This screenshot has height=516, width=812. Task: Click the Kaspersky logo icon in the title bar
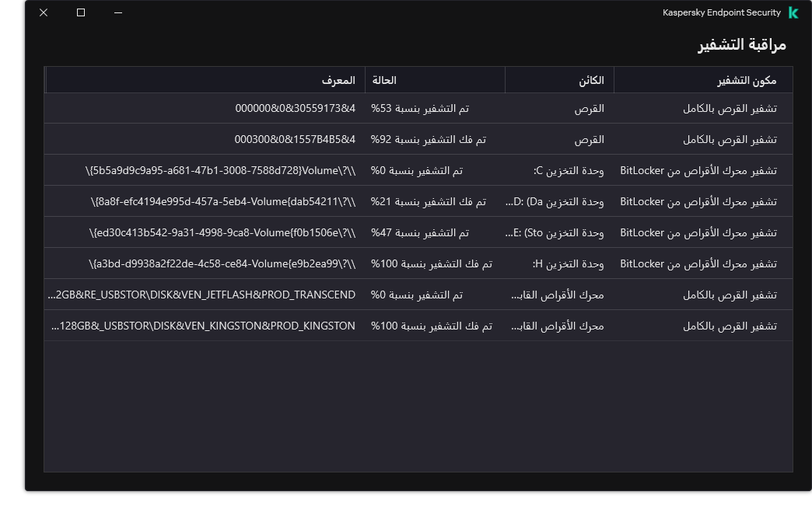coord(794,12)
